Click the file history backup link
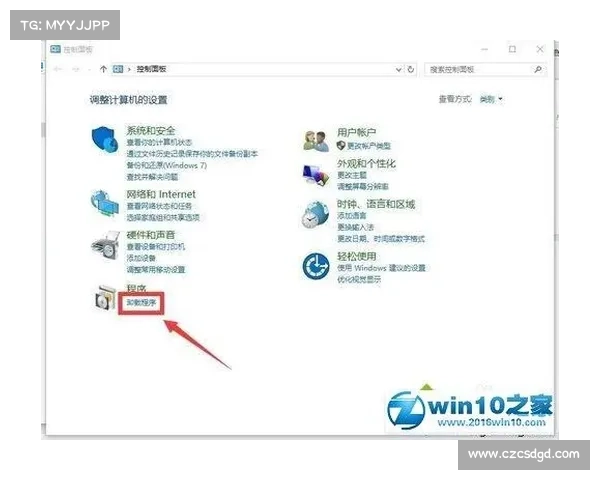The height and width of the screenshot is (480, 600). (192, 154)
